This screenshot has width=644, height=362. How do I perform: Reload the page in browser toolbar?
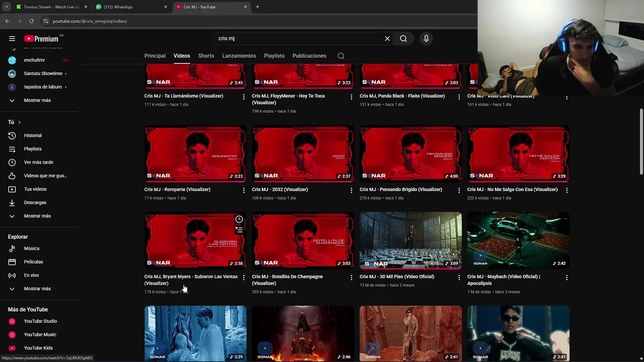coord(31,21)
